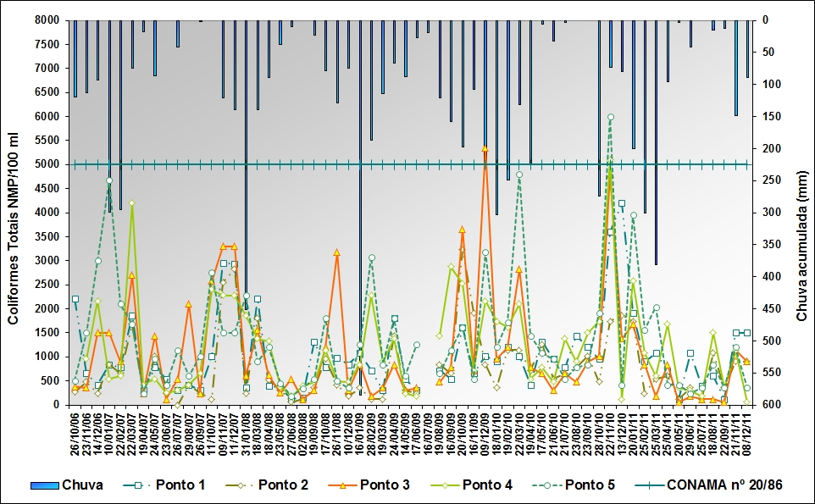Click the 22/11/10 date label on x-axis
The image size is (815, 504).
pyautogui.click(x=610, y=432)
